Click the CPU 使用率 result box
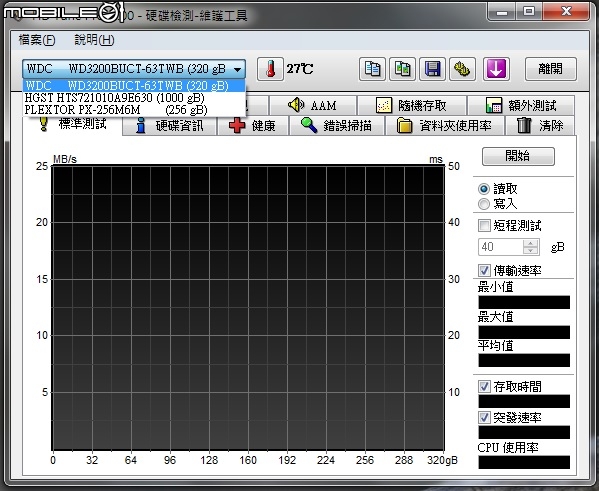The width and height of the screenshot is (599, 491). pyautogui.click(x=524, y=462)
